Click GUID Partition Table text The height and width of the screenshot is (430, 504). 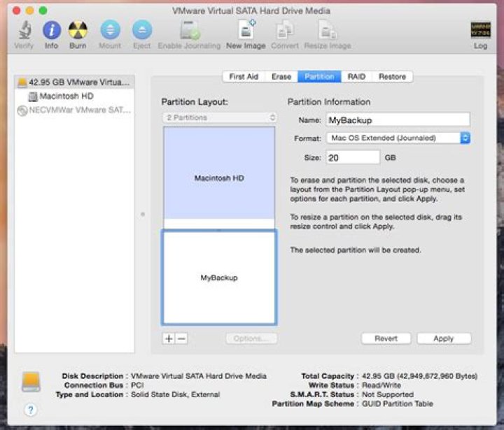(x=398, y=403)
